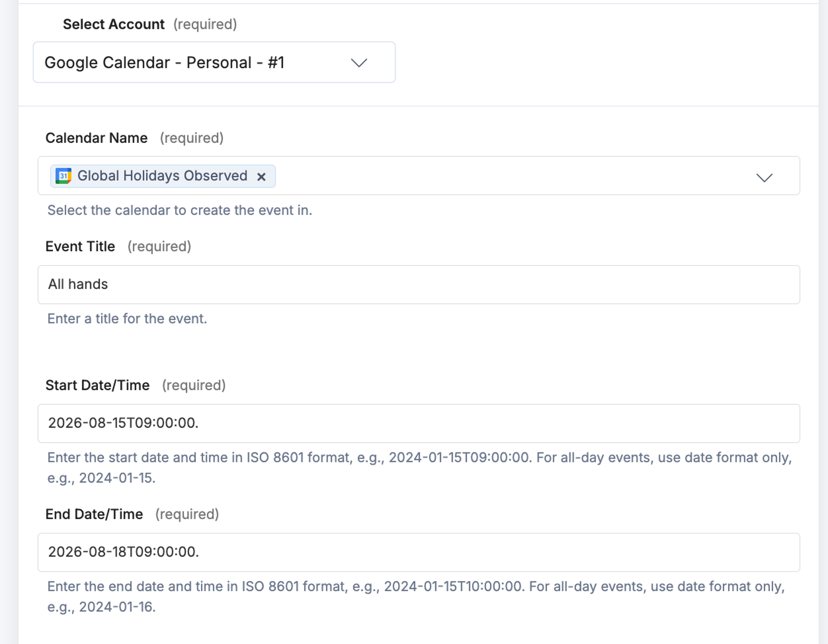Click the Event Title label
The image size is (828, 644).
point(80,246)
